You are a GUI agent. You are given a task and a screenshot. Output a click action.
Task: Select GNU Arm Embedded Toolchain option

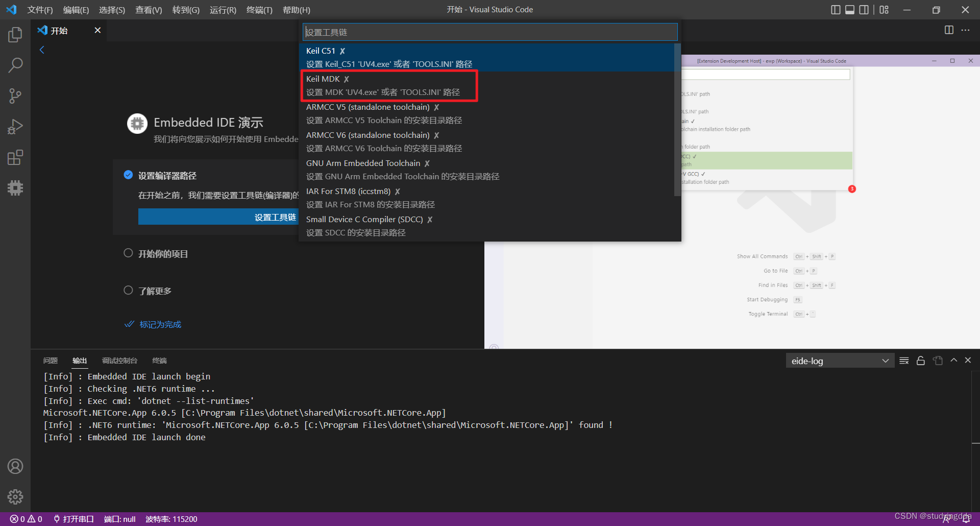[x=486, y=170]
